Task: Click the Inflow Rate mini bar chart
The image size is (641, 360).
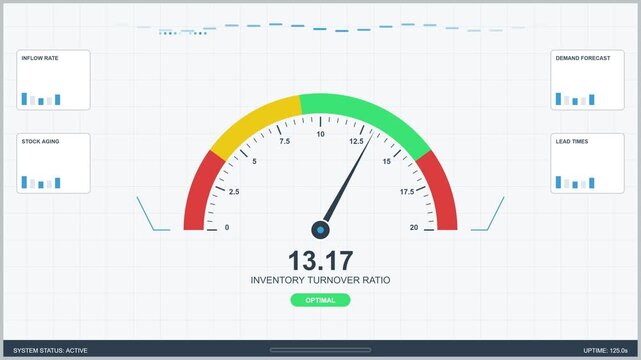Action: (x=41, y=99)
